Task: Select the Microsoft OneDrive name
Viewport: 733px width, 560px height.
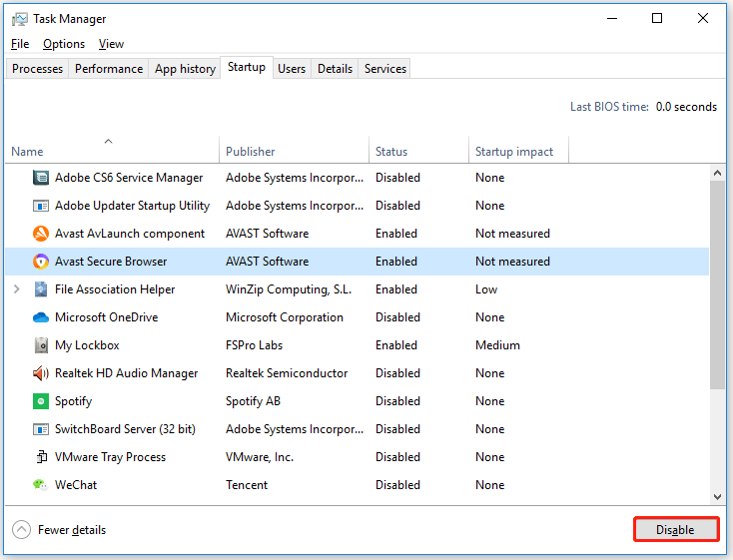Action: pyautogui.click(x=107, y=317)
